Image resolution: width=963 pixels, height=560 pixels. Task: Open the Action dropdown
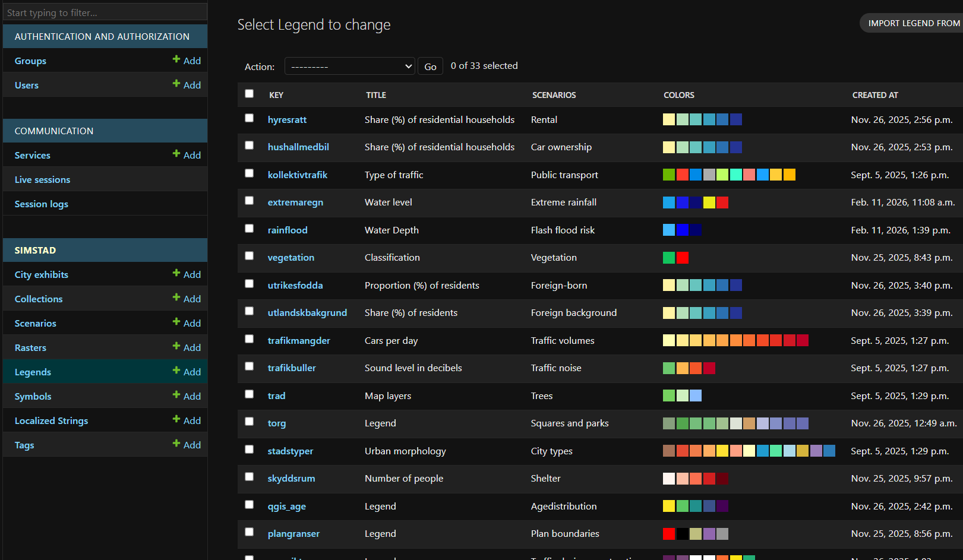click(x=349, y=66)
